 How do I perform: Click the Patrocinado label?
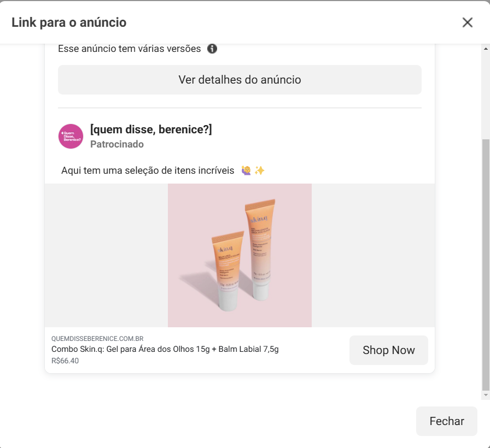[x=117, y=144]
